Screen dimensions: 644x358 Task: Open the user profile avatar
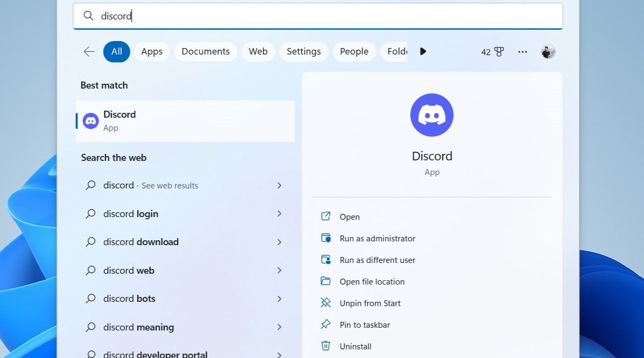[x=548, y=52]
